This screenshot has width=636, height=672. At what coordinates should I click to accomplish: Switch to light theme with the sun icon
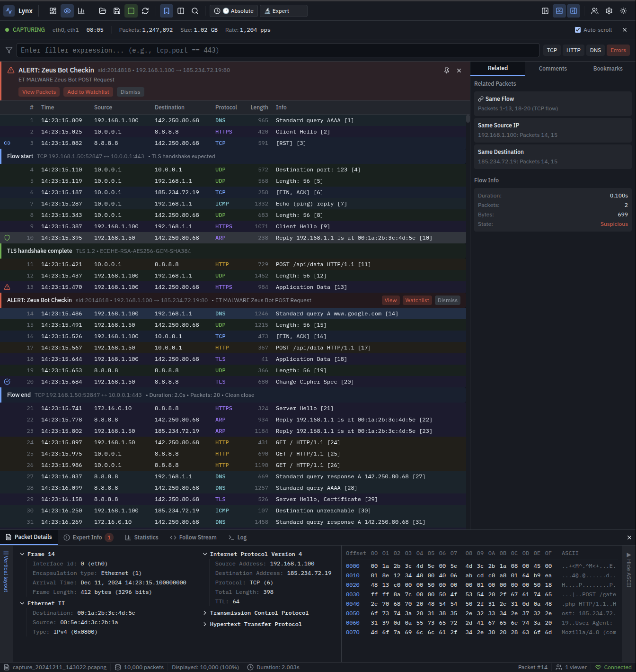(623, 10)
